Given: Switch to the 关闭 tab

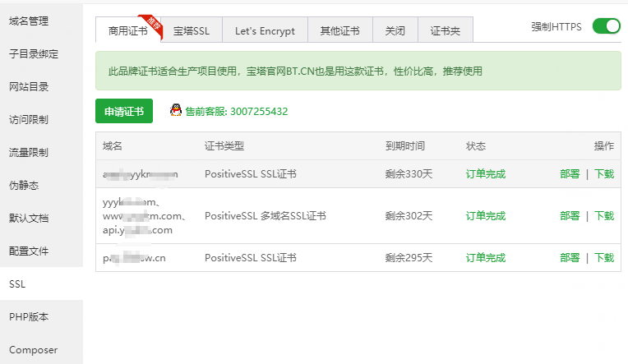Looking at the screenshot, I should click(x=395, y=30).
